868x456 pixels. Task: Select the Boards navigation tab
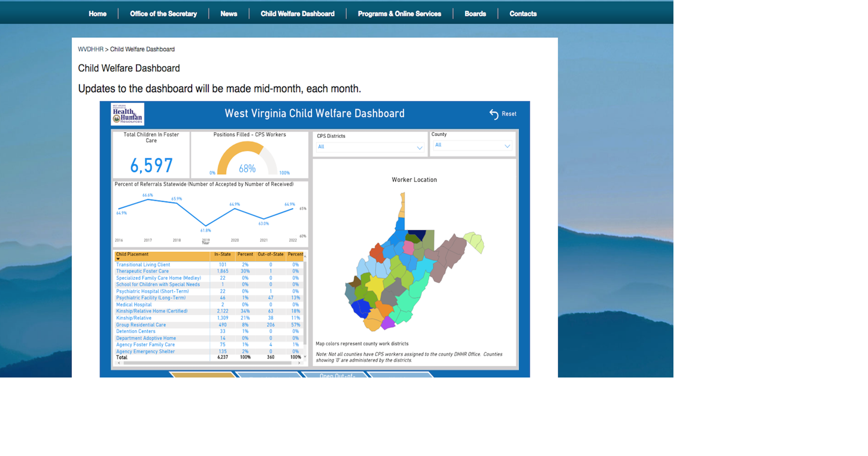(475, 13)
